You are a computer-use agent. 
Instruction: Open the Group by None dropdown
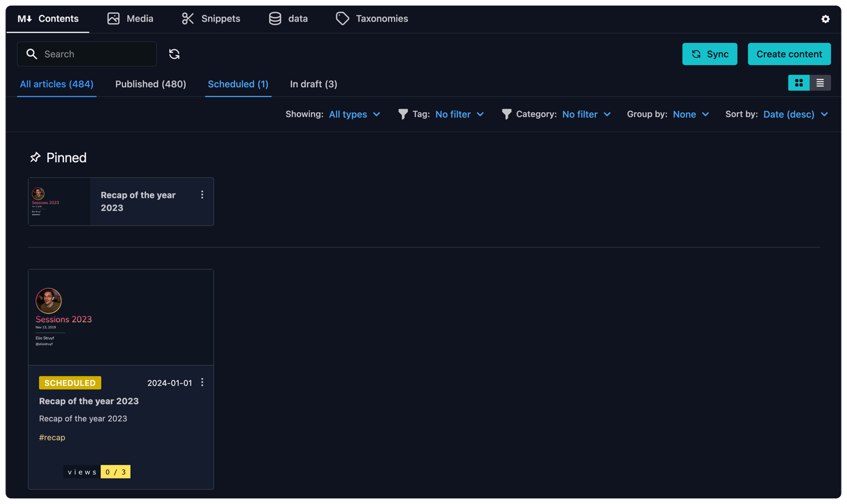pyautogui.click(x=691, y=114)
